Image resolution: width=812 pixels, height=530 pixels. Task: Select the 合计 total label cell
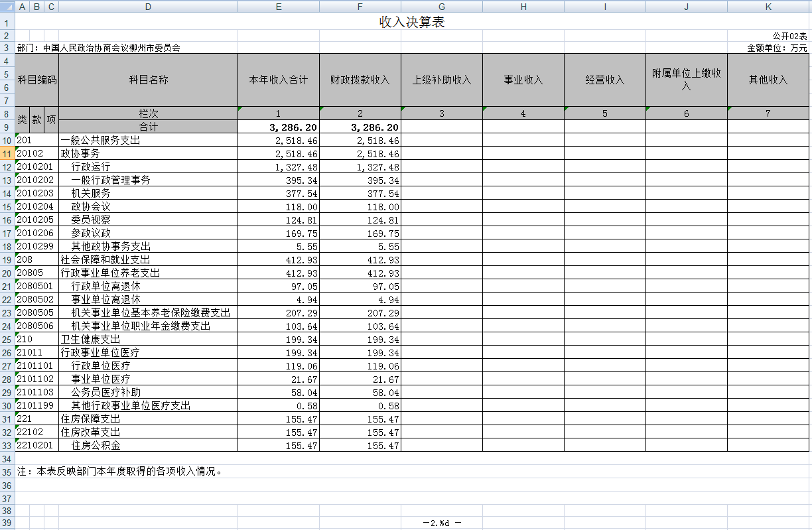pyautogui.click(x=149, y=127)
